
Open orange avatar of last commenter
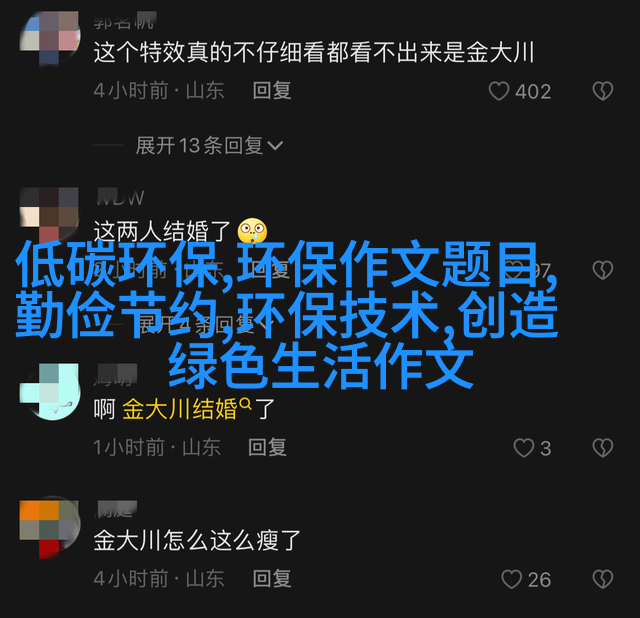tap(50, 529)
